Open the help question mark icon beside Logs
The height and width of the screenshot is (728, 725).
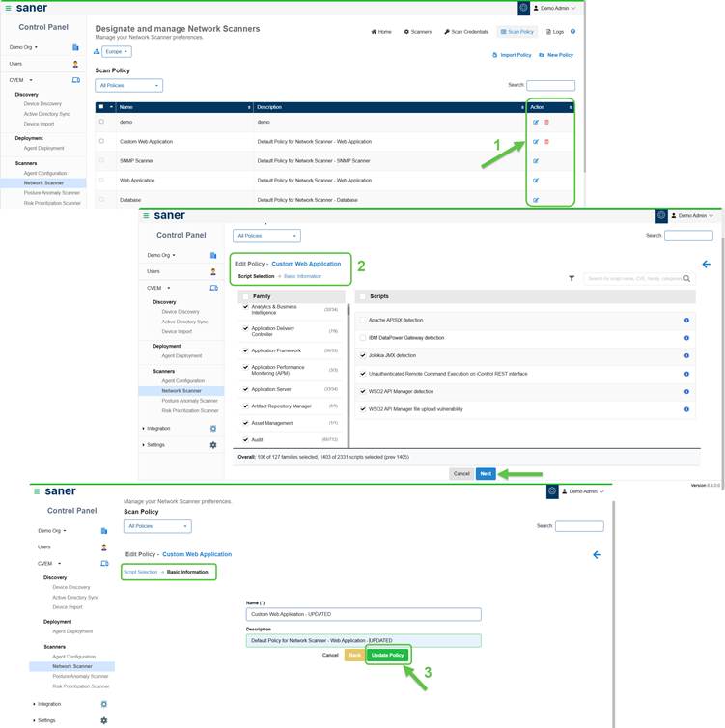point(572,32)
